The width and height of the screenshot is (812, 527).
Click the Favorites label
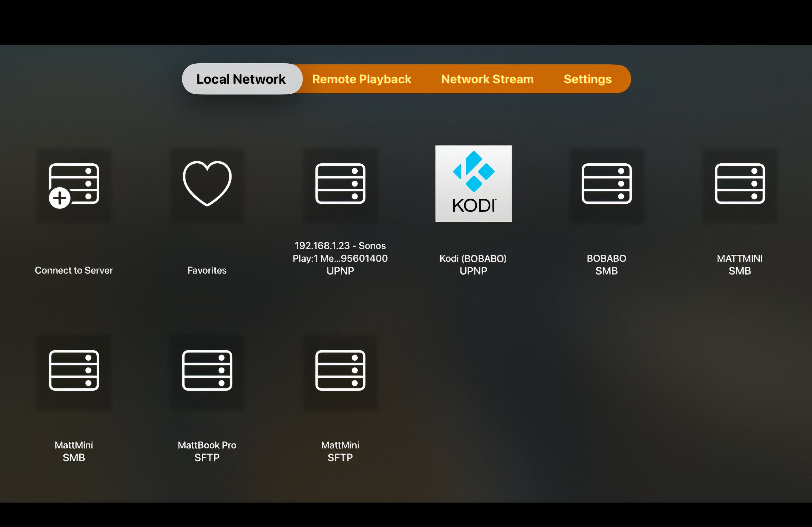click(206, 270)
